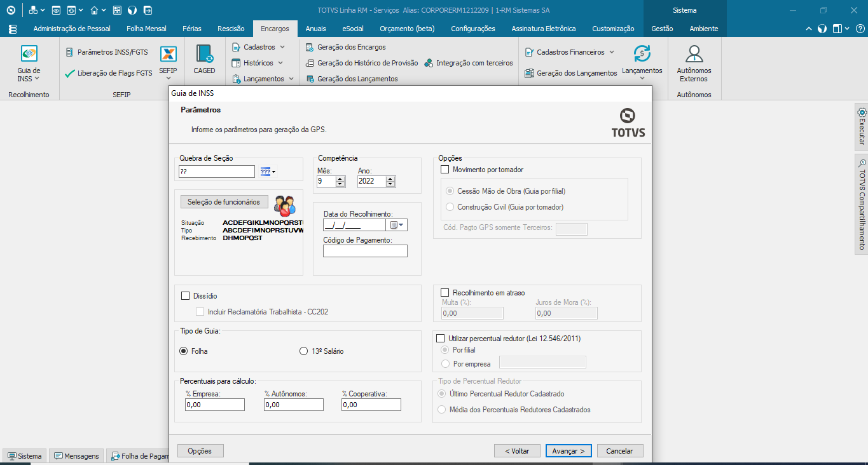This screenshot has width=868, height=465.
Task: Click the Código de Pagamento field
Action: (x=365, y=251)
